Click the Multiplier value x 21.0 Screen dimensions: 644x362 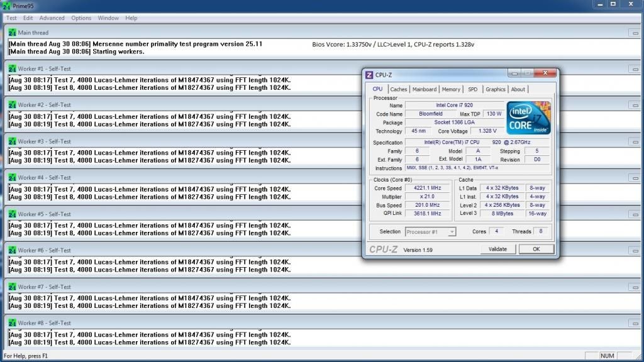click(428, 197)
